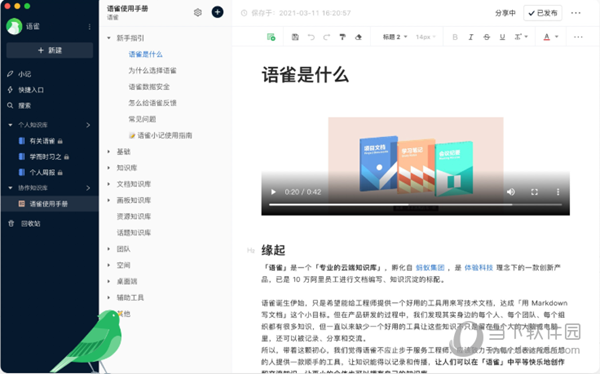Enter video fullscreen mode
Screen dimensions: 600x374
534,192
